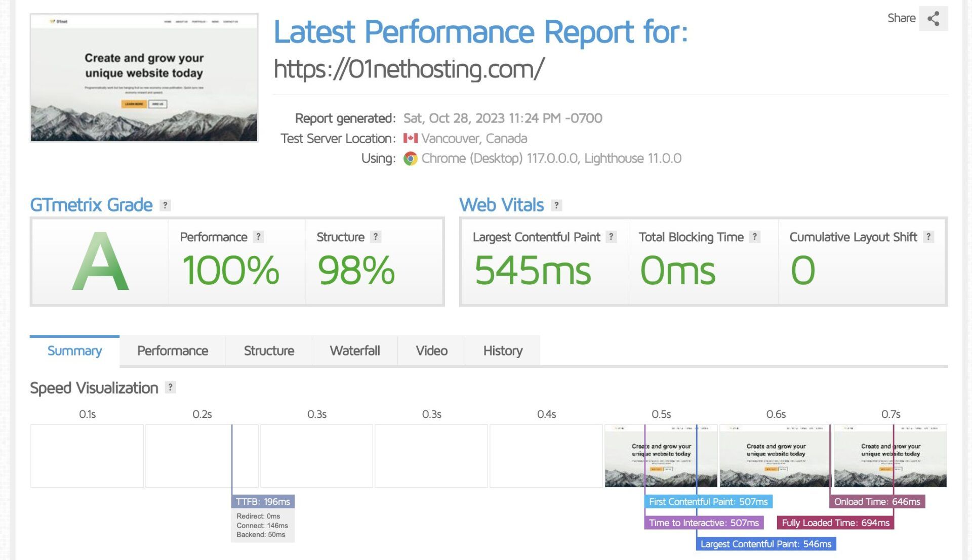This screenshot has width=972, height=560.
Task: Click the Backend: 50ms detail
Action: point(261,535)
